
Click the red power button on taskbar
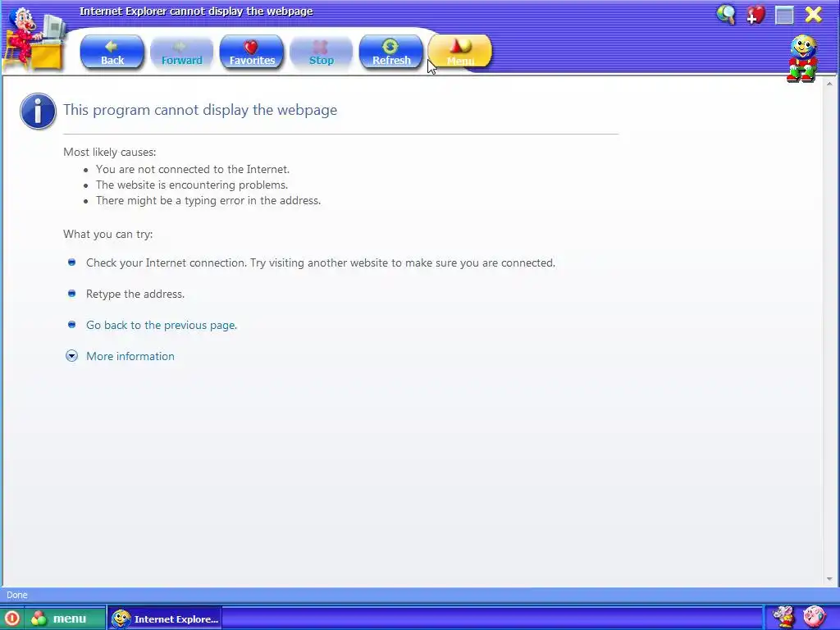(x=11, y=619)
